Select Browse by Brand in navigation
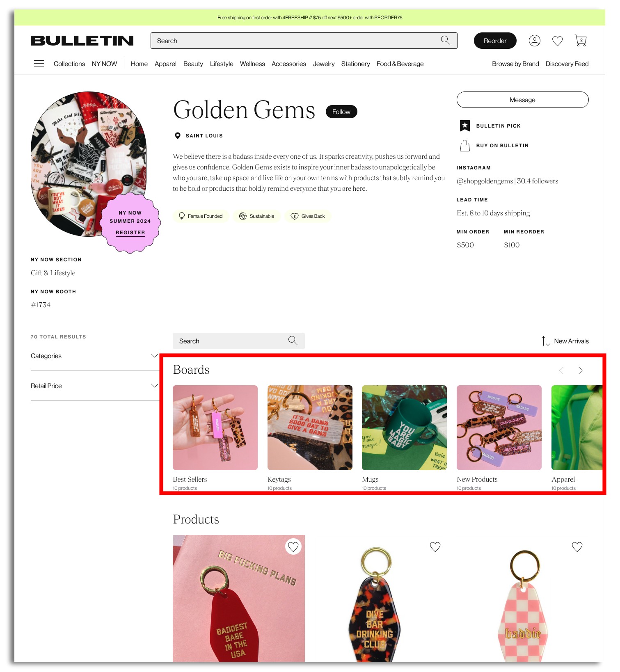This screenshot has width=620, height=672. coord(515,64)
